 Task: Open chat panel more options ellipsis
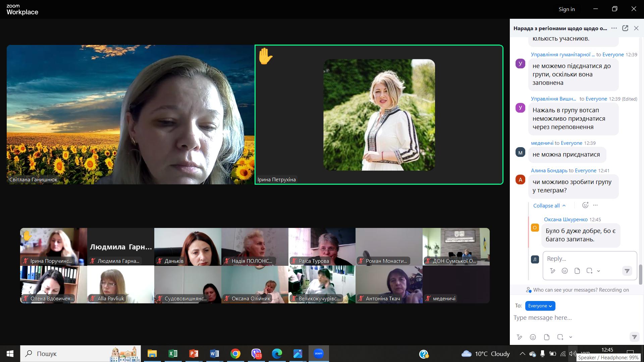pyautogui.click(x=614, y=28)
